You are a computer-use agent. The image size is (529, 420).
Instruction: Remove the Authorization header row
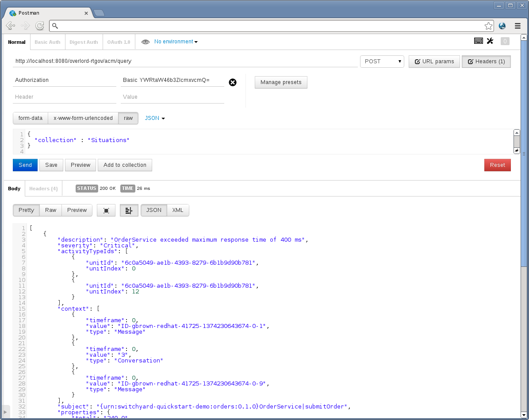(233, 82)
